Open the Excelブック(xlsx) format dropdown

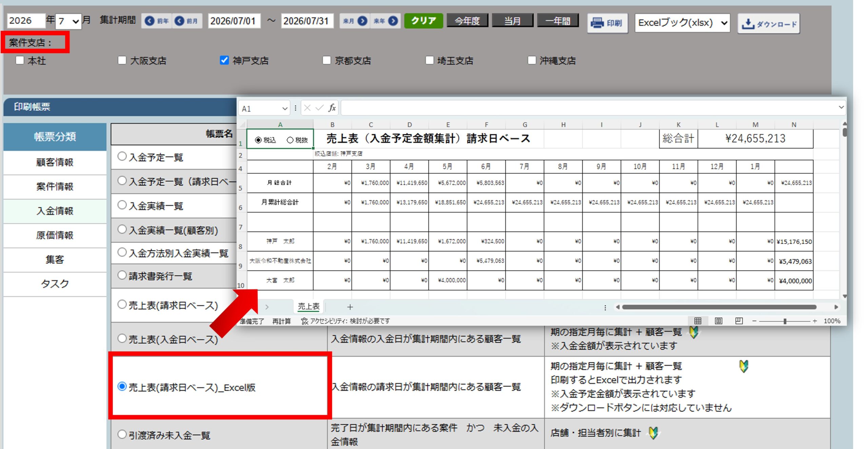pos(682,23)
